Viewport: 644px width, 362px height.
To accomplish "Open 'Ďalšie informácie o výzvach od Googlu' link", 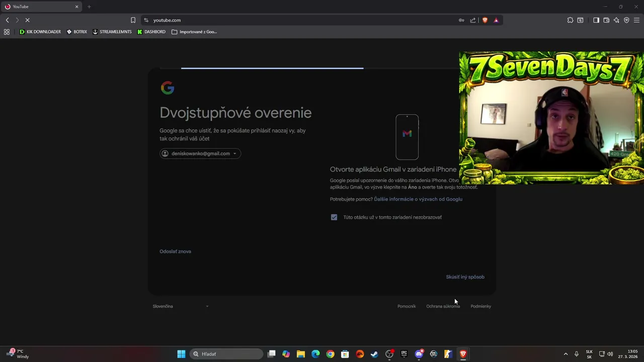I will coord(418,199).
